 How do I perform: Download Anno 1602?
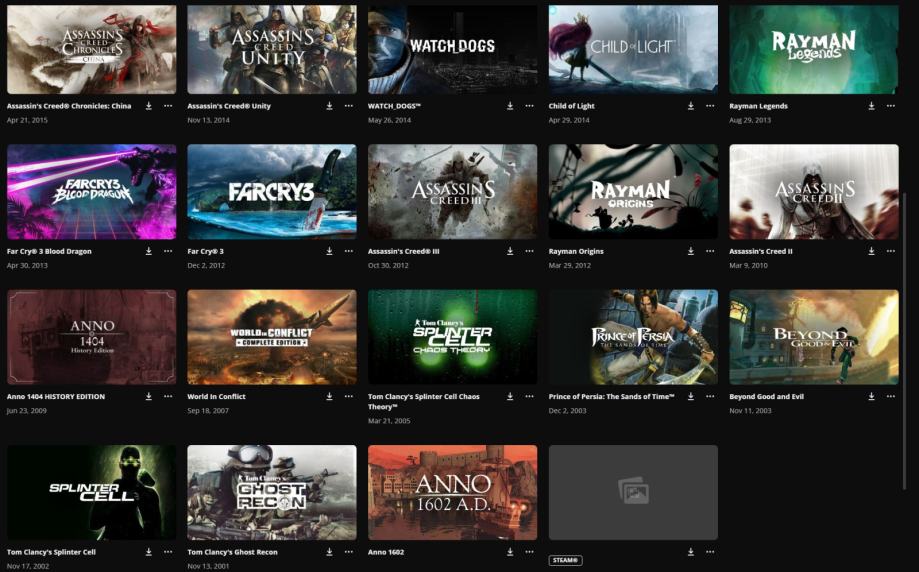click(x=510, y=551)
